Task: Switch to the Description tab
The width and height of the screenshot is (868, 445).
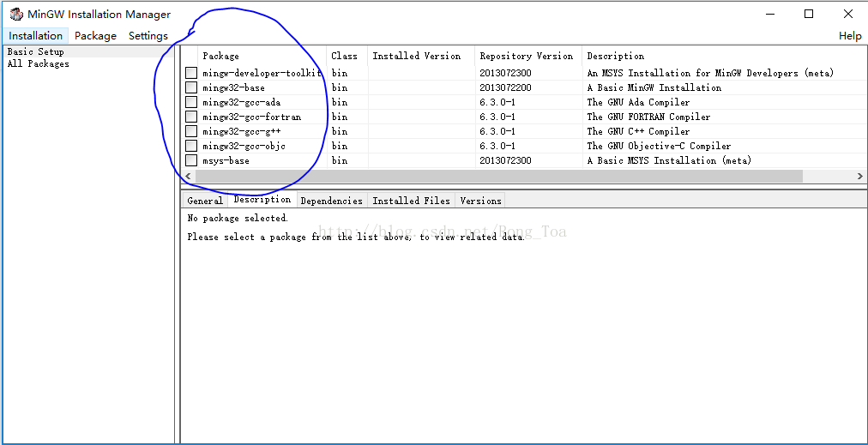Action: click(262, 199)
